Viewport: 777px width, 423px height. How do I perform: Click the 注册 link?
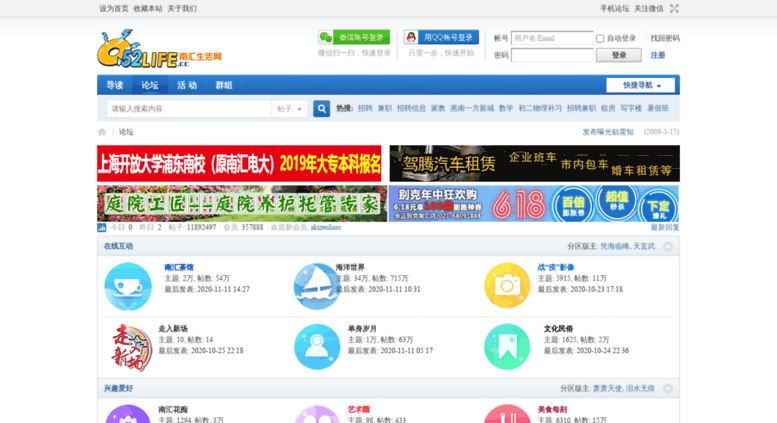658,55
